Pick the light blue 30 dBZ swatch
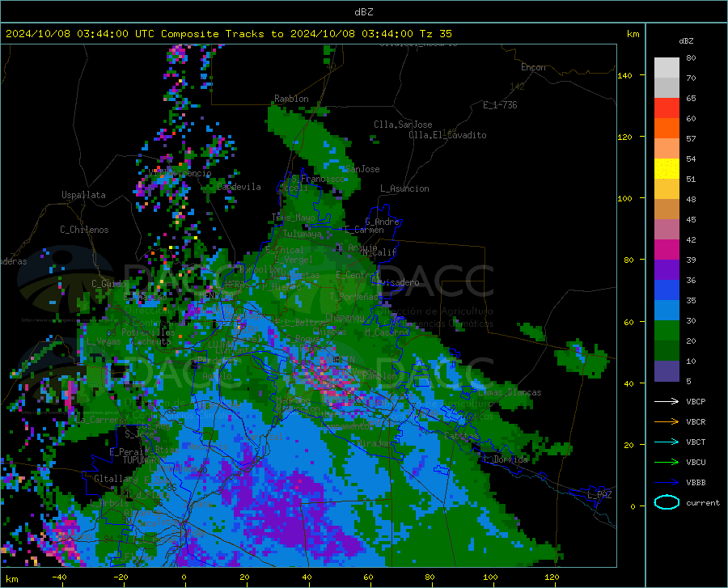The height and width of the screenshot is (588, 728). click(667, 311)
